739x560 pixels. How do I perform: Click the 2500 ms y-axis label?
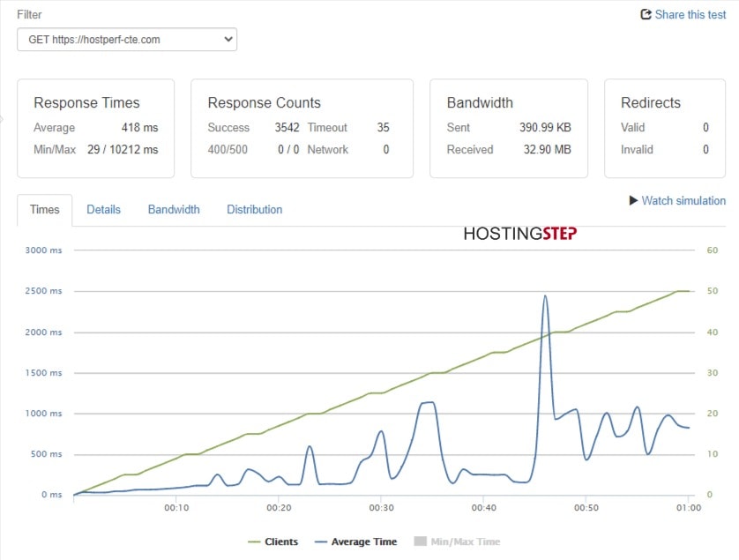(43, 291)
